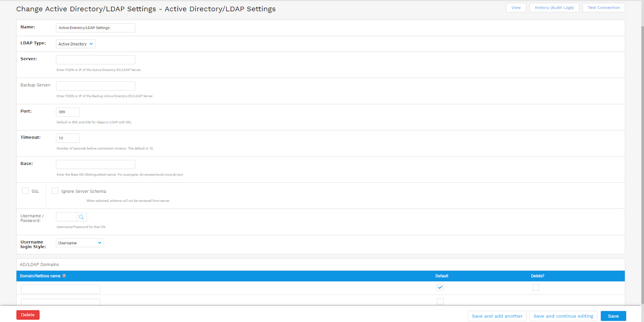Image resolution: width=644 pixels, height=322 pixels.
Task: Enable the SSL checkbox
Action: [25, 191]
